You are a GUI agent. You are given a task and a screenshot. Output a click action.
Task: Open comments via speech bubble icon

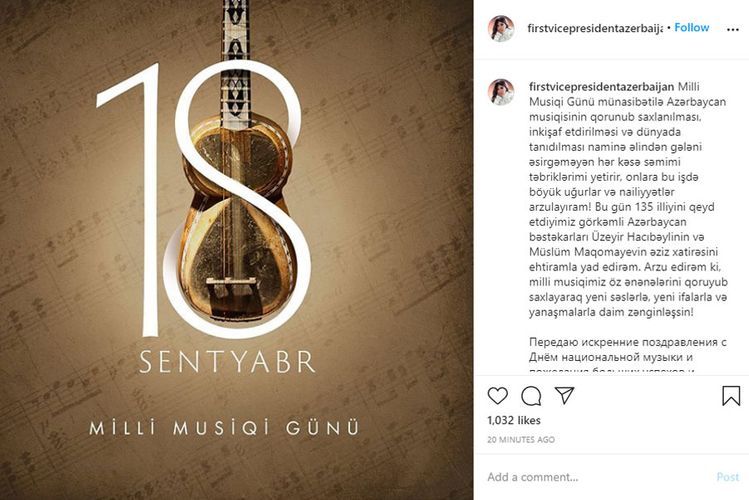531,396
